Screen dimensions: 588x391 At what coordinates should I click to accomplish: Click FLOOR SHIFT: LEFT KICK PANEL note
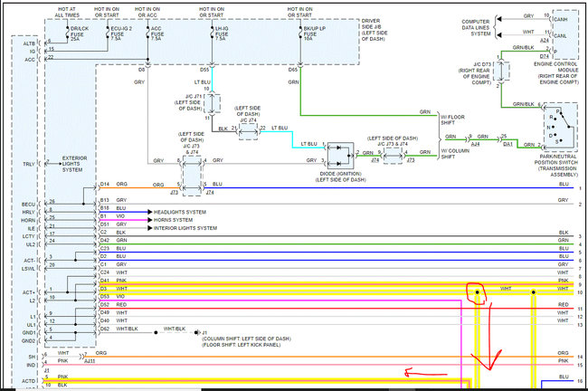tap(242, 345)
